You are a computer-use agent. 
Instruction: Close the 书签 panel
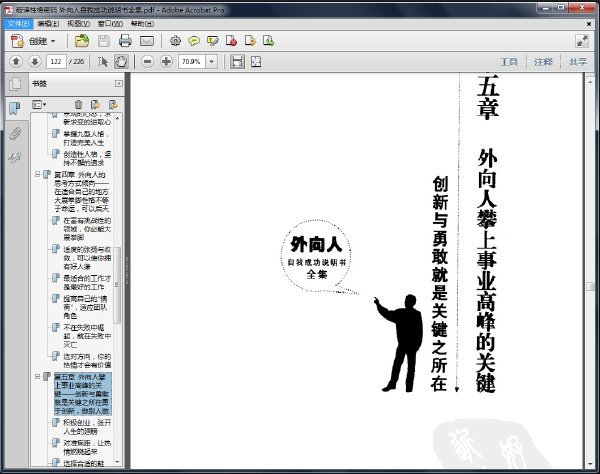[119, 83]
